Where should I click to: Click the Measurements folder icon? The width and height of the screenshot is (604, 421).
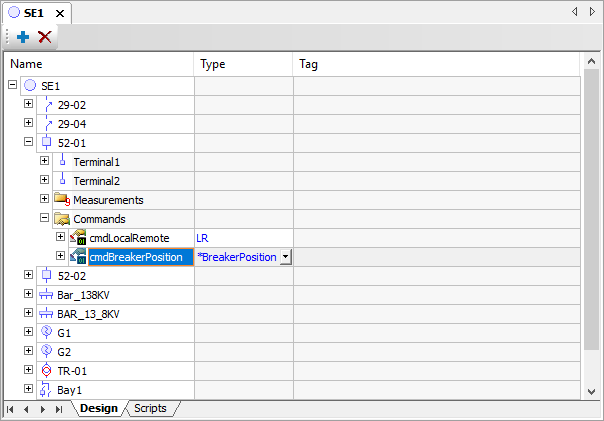(x=62, y=199)
